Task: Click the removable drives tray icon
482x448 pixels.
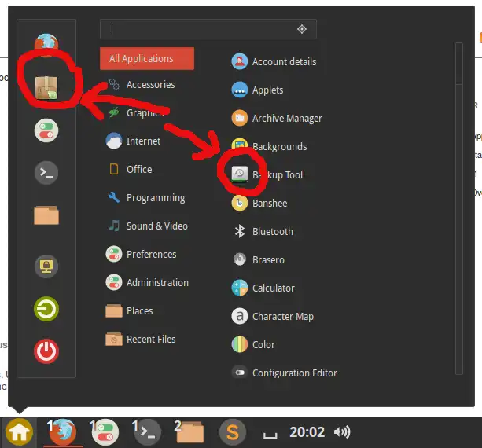Action: pos(270,435)
